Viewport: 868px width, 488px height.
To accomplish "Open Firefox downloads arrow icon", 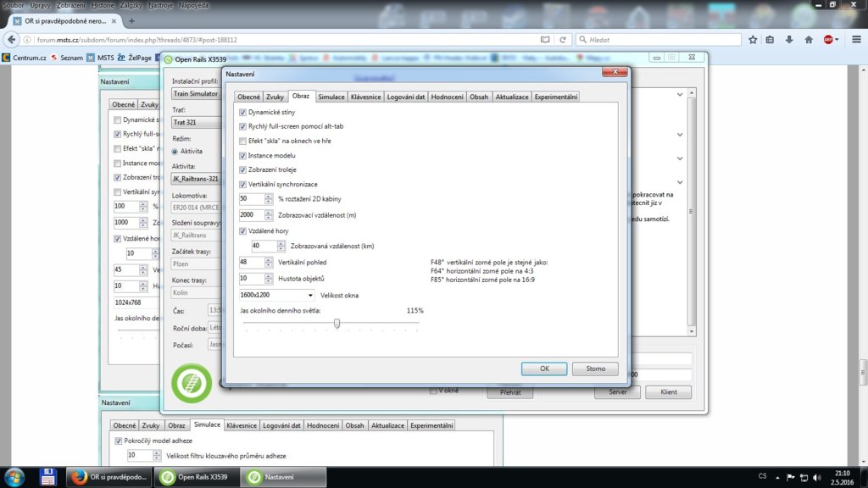I will point(789,40).
